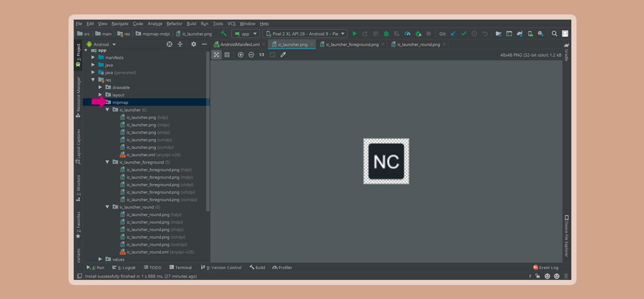Viewport: 644px width, 299px height.
Task: Switch to the ic_launcher_round.png tab
Action: click(418, 44)
